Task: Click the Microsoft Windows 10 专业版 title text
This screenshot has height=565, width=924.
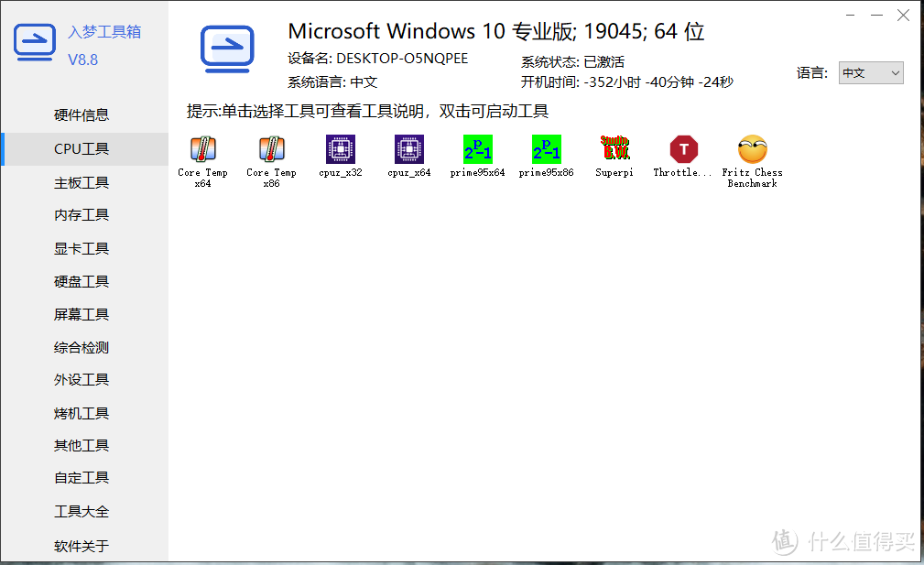Action: tap(495, 31)
